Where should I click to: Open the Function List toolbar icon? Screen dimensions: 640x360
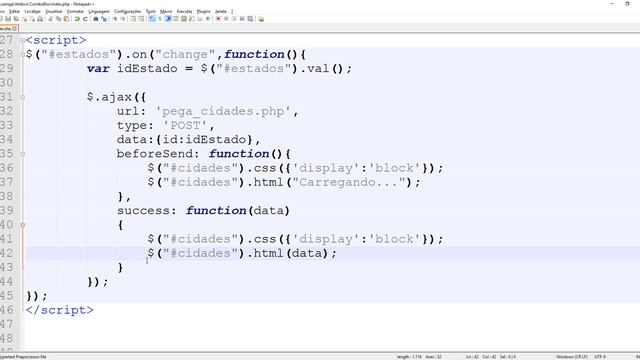[191, 19]
